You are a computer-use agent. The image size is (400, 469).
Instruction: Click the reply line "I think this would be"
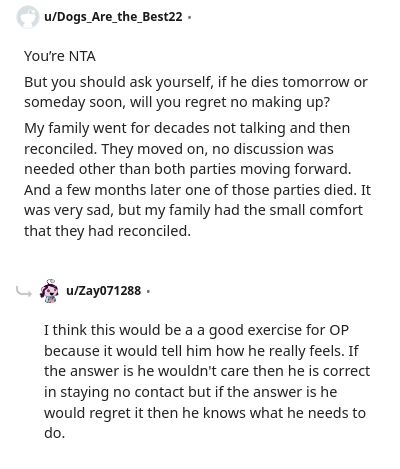[x=196, y=330]
